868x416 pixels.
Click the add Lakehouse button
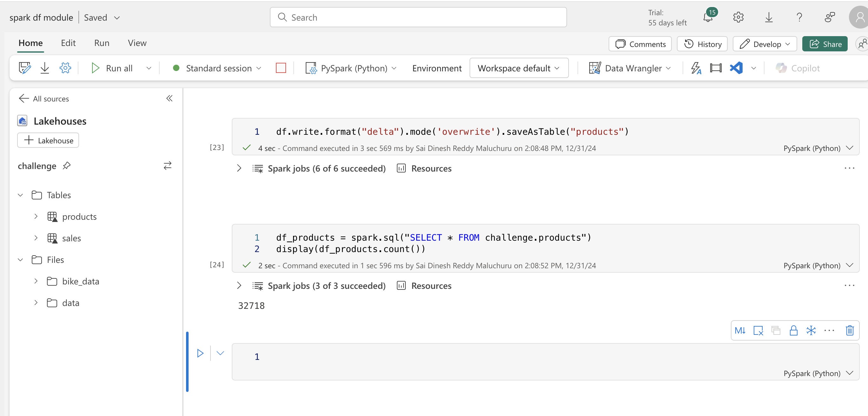pyautogui.click(x=48, y=140)
